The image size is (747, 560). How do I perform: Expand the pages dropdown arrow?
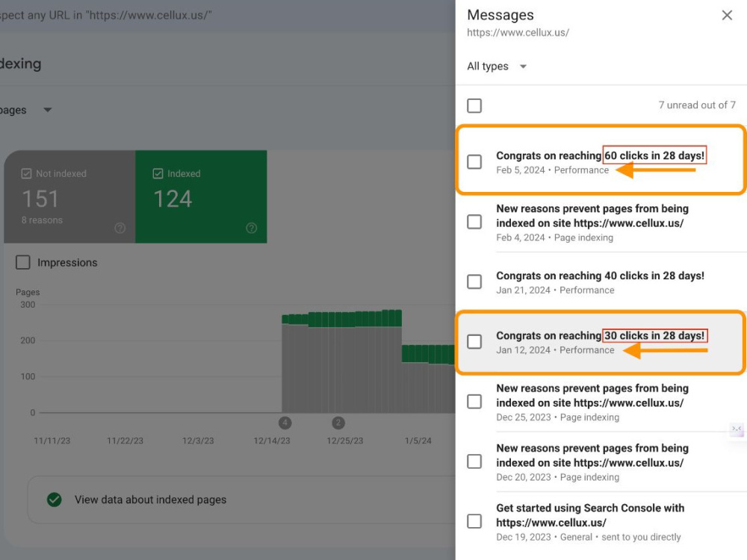pos(47,110)
